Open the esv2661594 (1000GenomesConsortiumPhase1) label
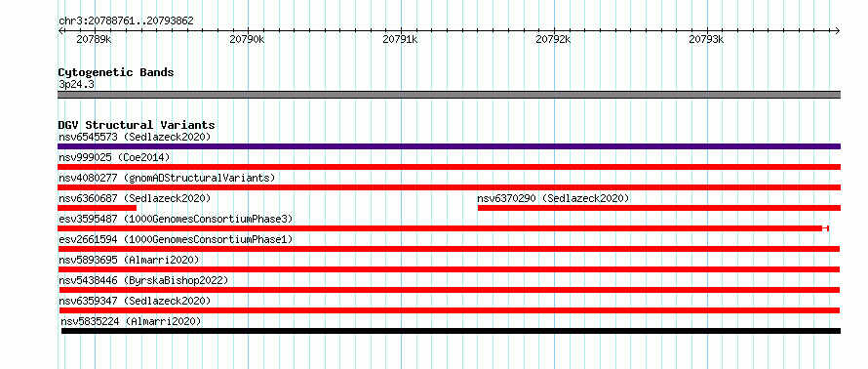The width and height of the screenshot is (868, 369). pyautogui.click(x=176, y=239)
